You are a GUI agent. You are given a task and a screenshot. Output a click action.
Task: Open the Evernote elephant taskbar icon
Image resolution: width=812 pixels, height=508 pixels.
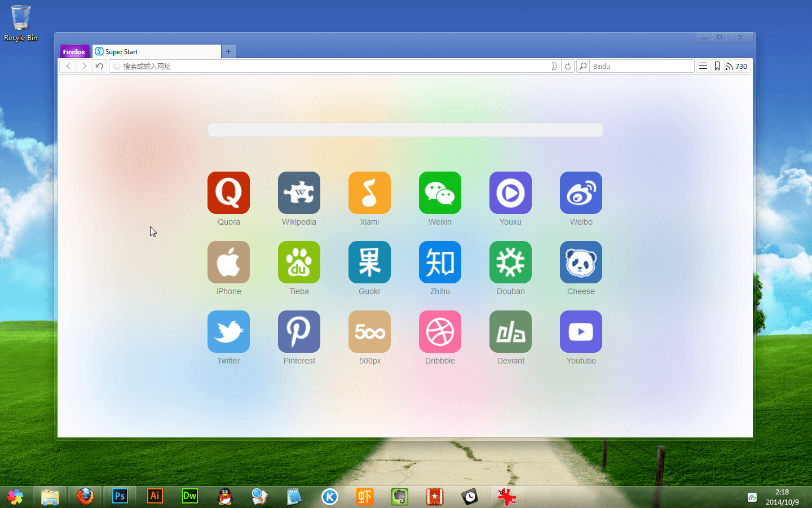(x=400, y=497)
